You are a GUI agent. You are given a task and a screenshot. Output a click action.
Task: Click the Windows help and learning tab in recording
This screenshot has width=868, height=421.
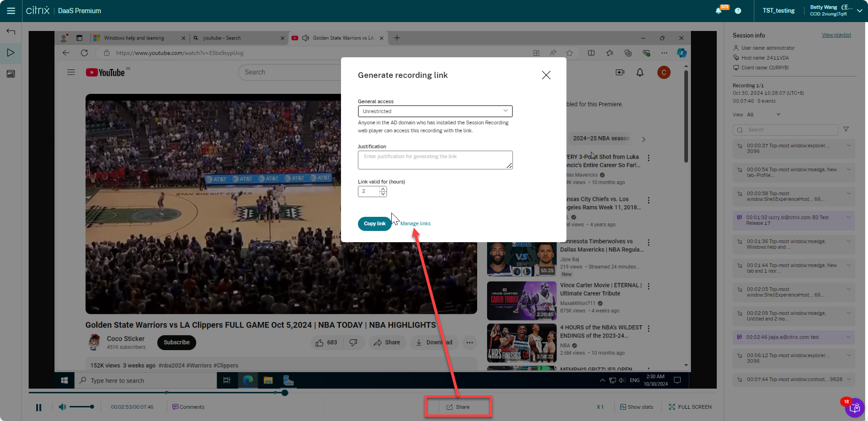140,38
